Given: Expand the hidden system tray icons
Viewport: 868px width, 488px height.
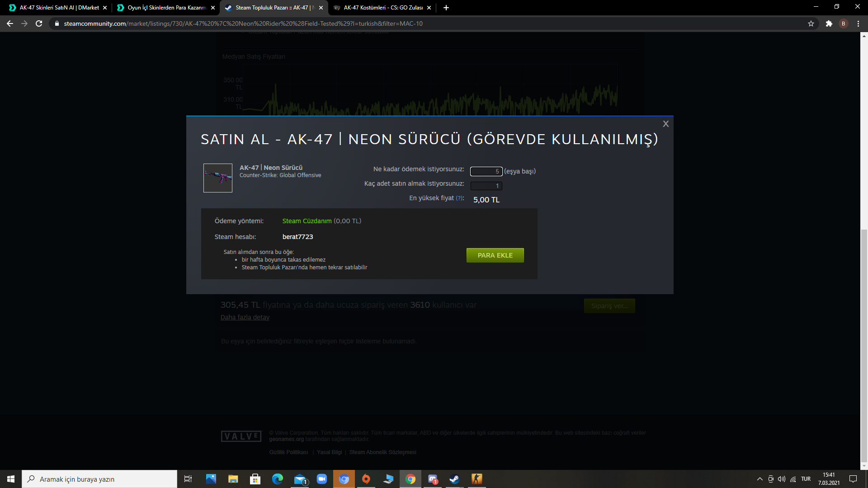Looking at the screenshot, I should click(759, 479).
